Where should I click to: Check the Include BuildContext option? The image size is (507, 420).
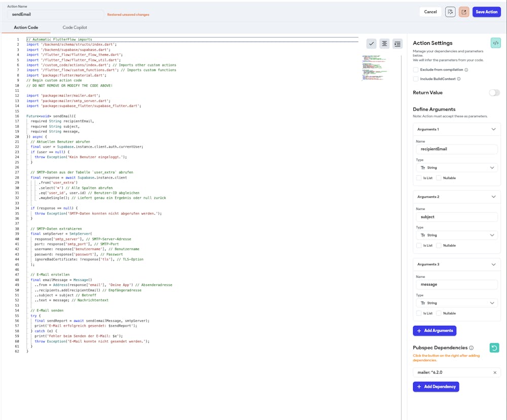point(416,79)
